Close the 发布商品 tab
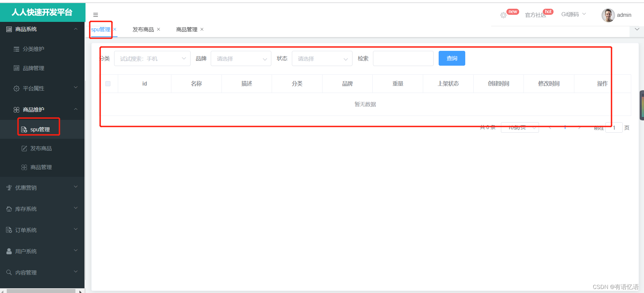The image size is (644, 293). coord(159,29)
